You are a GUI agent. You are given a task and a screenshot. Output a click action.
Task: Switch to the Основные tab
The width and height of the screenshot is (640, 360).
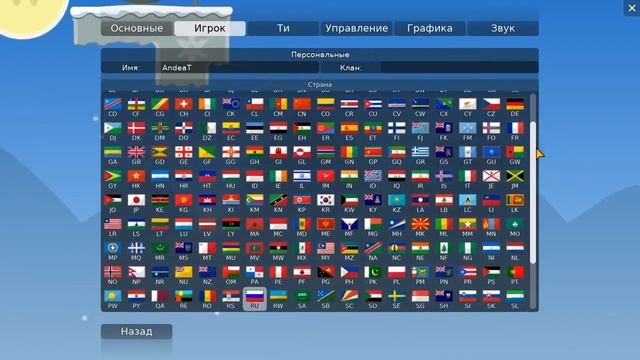137,28
